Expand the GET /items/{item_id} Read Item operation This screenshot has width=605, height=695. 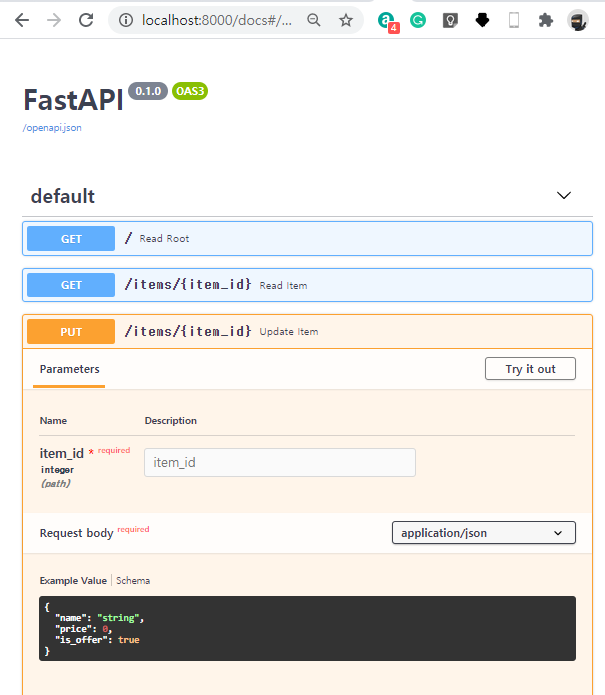point(308,285)
